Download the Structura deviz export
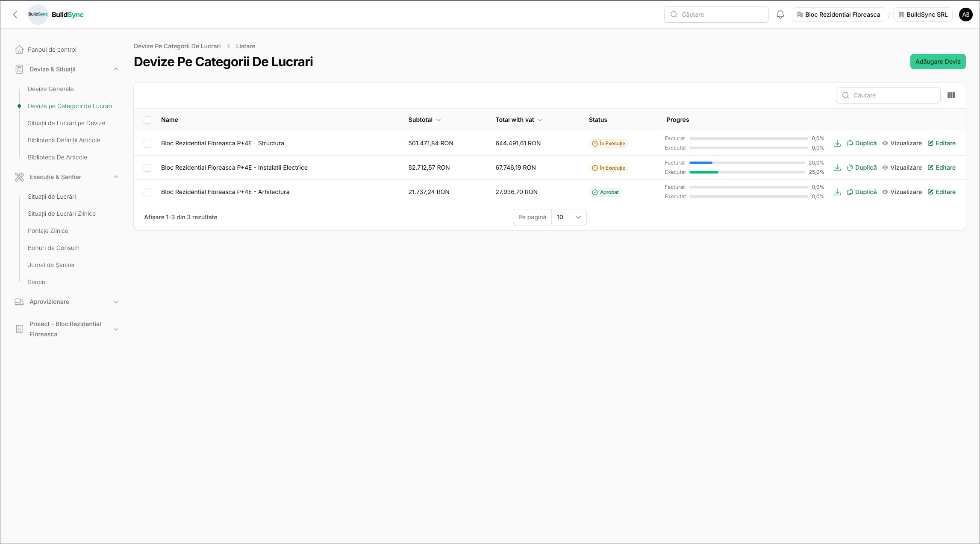This screenshot has height=544, width=980. [x=837, y=143]
